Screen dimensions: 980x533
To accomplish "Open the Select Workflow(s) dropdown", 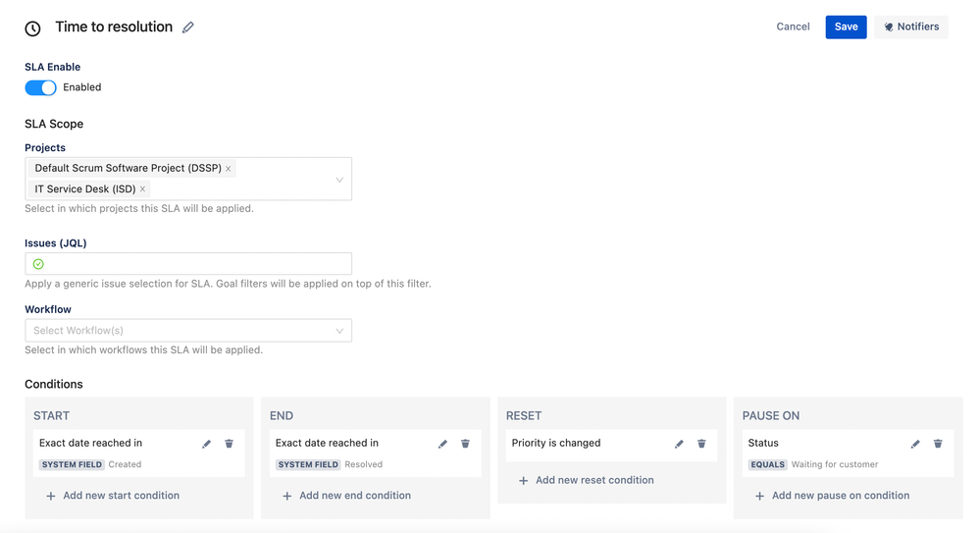I will (x=339, y=331).
